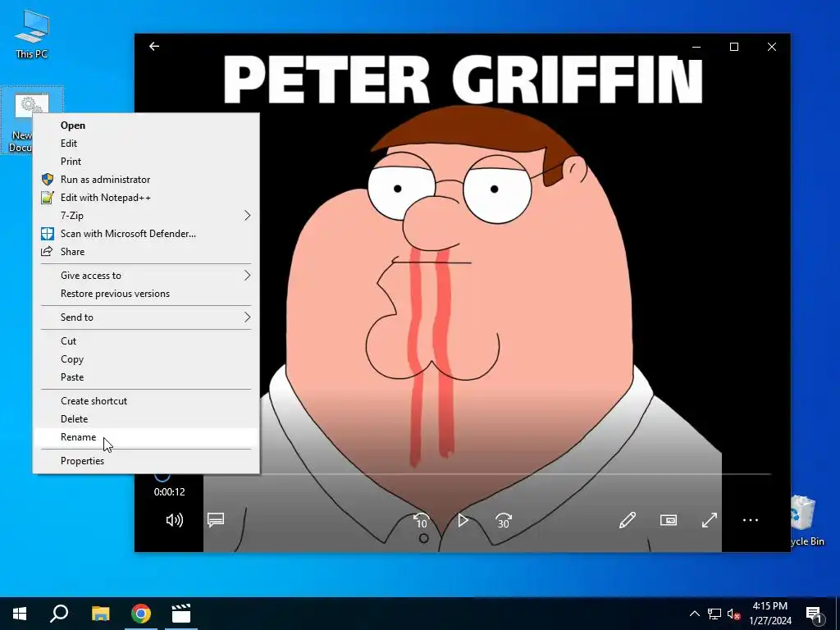The image size is (840, 630).
Task: Skip forward 30 seconds
Action: [x=504, y=520]
